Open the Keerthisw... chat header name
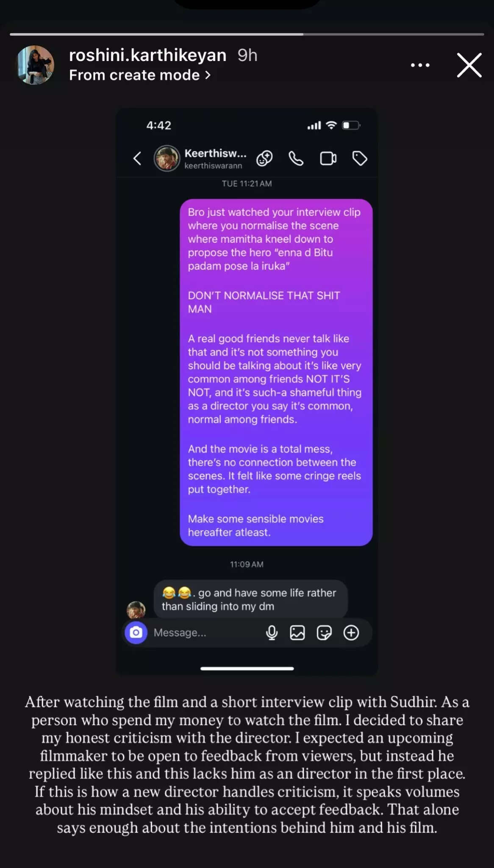Image resolution: width=494 pixels, height=868 pixels. click(x=215, y=153)
